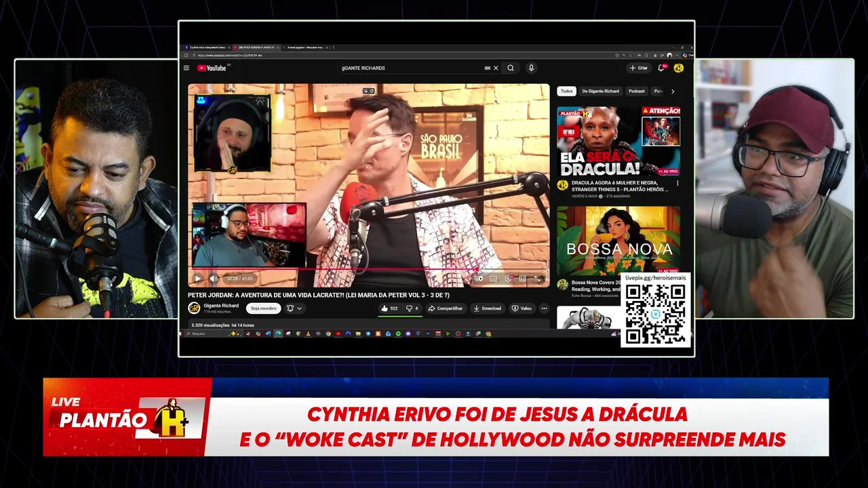Show more filter chips with right chevron
This screenshot has width=868, height=488.
click(673, 91)
